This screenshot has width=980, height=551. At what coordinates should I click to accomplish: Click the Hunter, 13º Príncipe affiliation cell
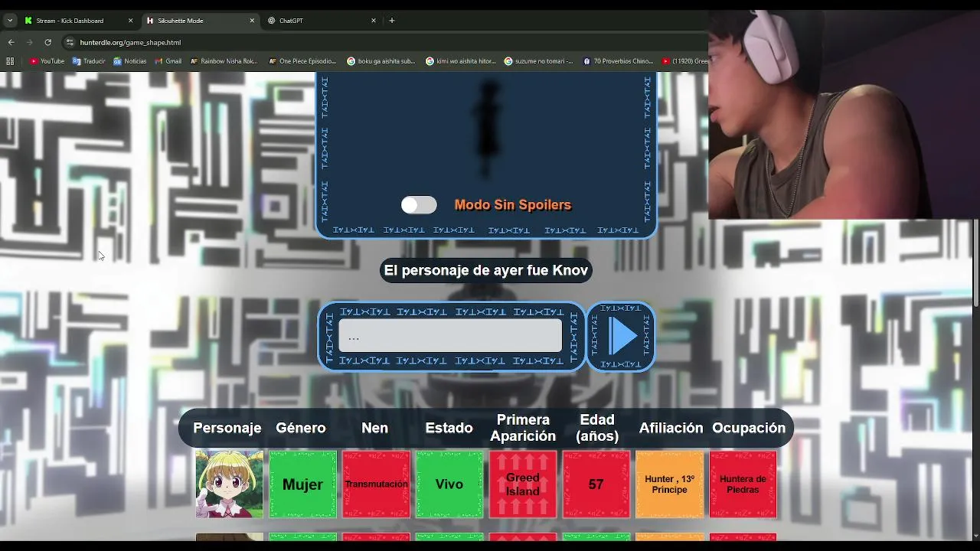point(670,484)
